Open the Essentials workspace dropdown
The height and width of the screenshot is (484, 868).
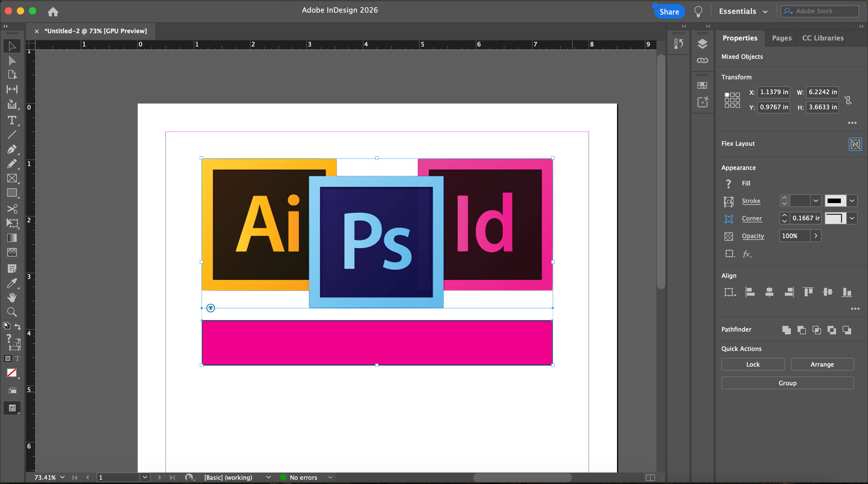(x=743, y=11)
